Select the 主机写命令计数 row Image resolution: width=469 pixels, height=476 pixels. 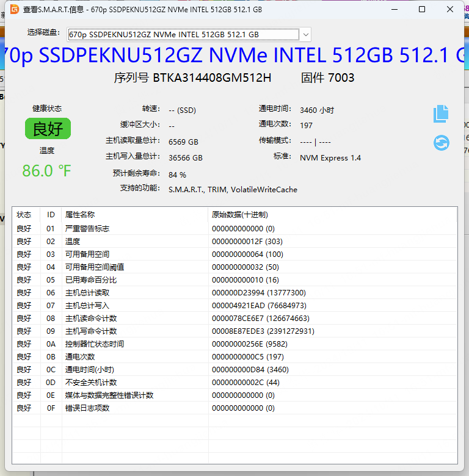point(234,331)
